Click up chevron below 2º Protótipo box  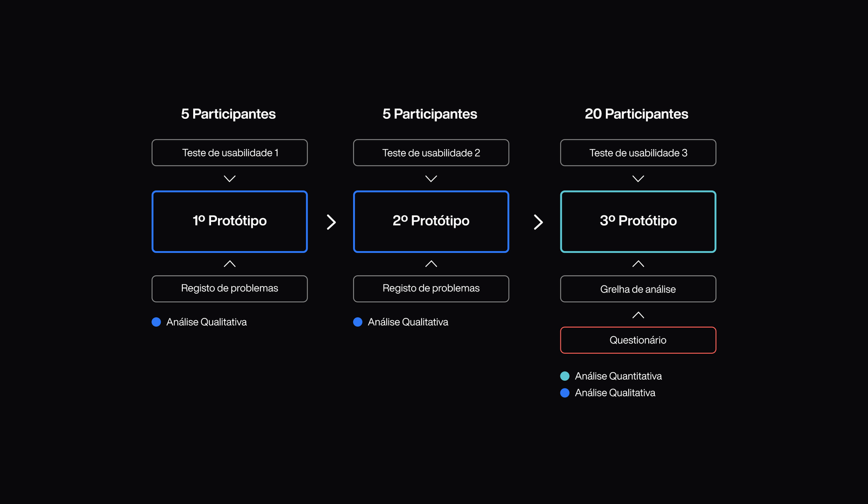431,264
